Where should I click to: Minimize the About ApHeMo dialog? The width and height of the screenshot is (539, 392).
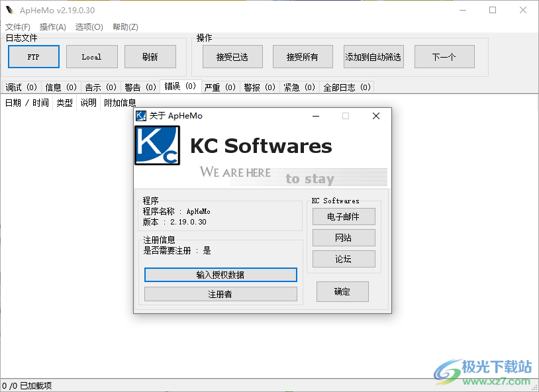coord(316,116)
